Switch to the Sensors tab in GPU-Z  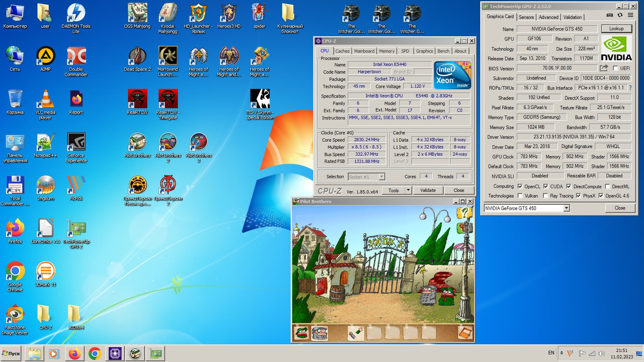click(x=526, y=17)
